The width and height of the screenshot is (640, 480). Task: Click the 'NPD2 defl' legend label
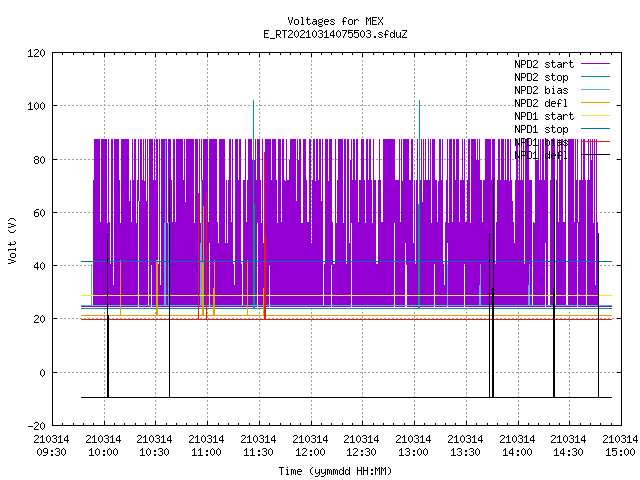tap(541, 103)
